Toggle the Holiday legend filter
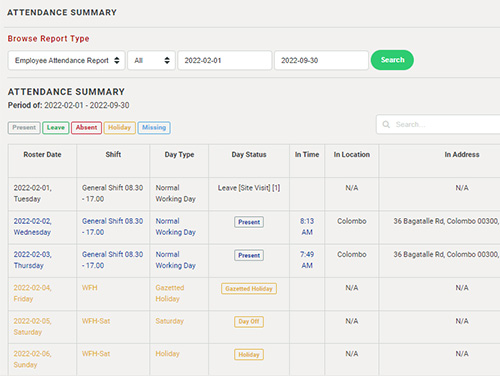500x376 pixels. (x=119, y=128)
